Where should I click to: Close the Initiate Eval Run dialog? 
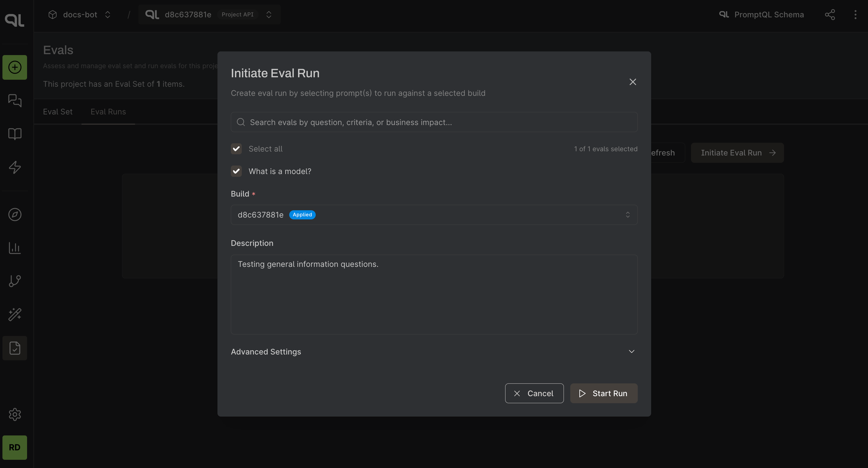click(633, 82)
